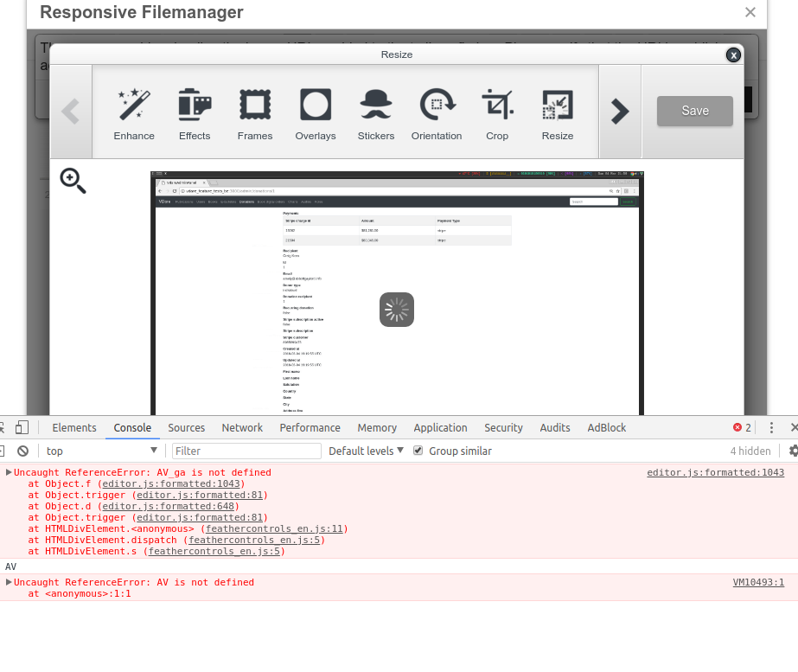The image size is (798, 672).
Task: Open the Orientation tool
Action: click(x=437, y=112)
